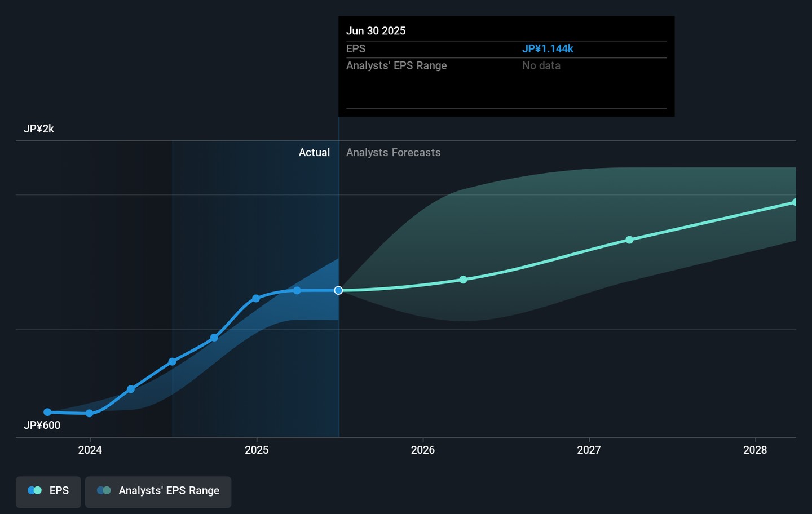Toggle the EPS legend button
Image resolution: width=812 pixels, height=514 pixels.
pos(48,491)
